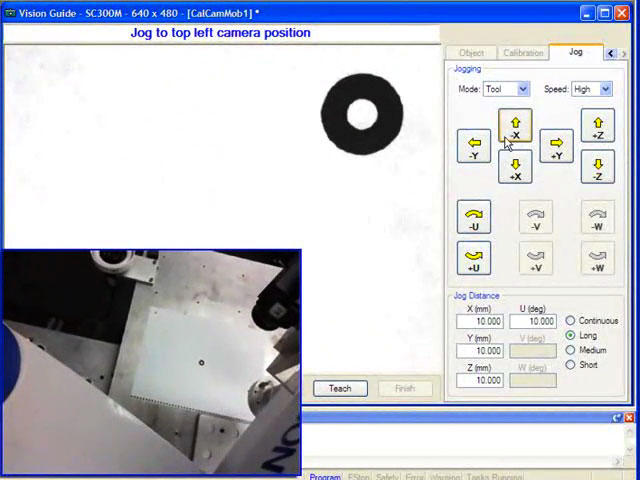The image size is (640, 480).
Task: Select Long jog distance
Action: (582, 336)
